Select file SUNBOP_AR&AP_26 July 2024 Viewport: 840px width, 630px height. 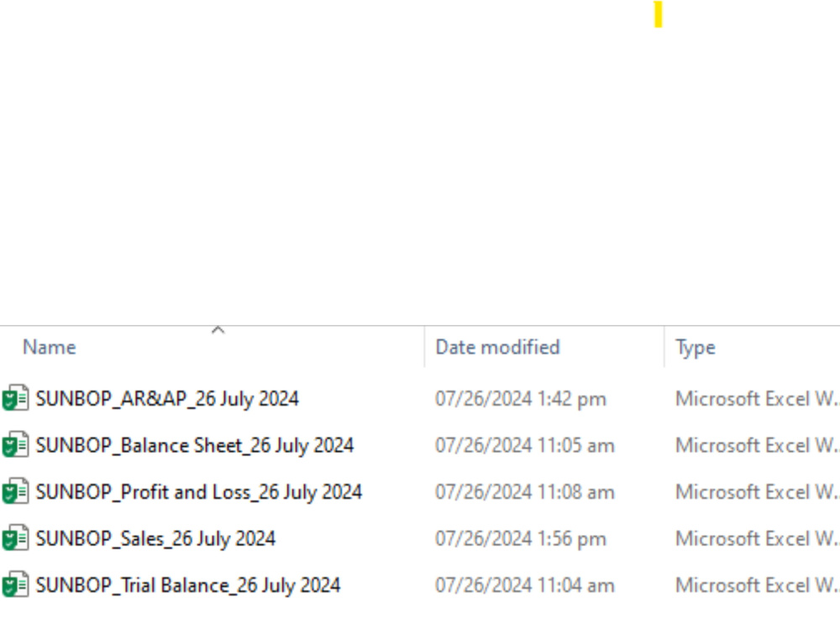[x=167, y=398]
